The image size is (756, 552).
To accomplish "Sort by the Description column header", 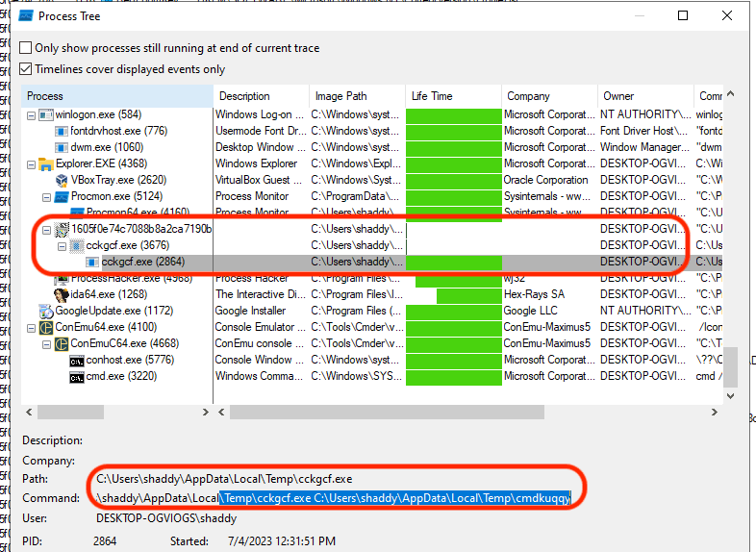I will click(261, 96).
